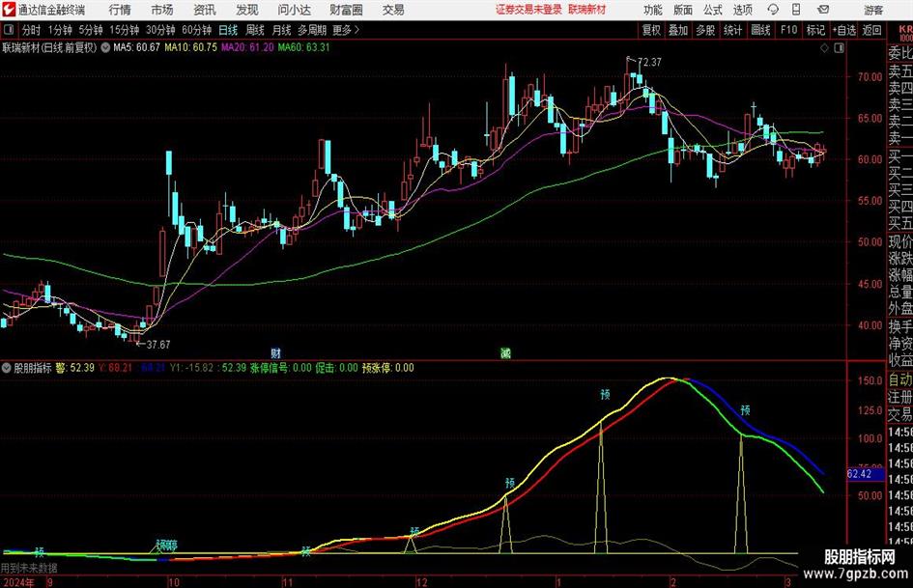Viewport: 913px width, 588px height.
Task: Switch to 分时 chart tab
Action: [x=32, y=30]
